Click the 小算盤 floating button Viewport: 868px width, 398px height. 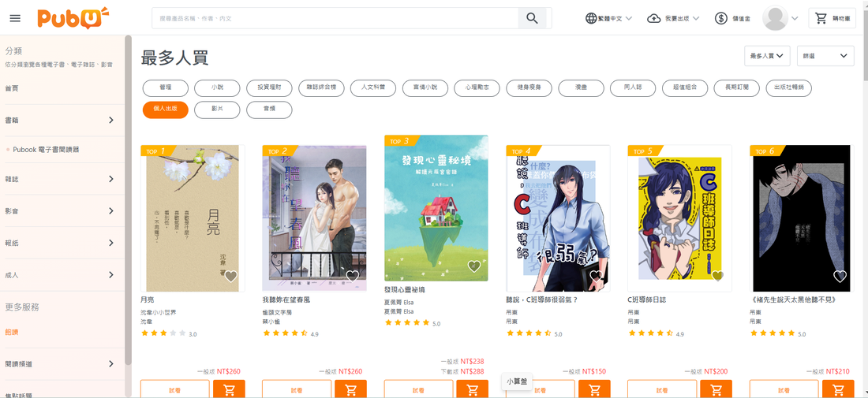click(x=516, y=381)
